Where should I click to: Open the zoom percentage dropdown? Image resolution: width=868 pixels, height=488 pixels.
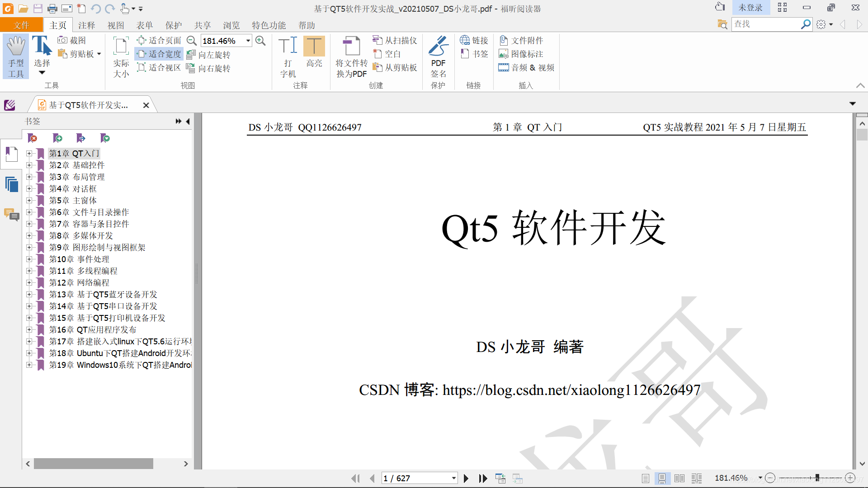[x=248, y=41]
